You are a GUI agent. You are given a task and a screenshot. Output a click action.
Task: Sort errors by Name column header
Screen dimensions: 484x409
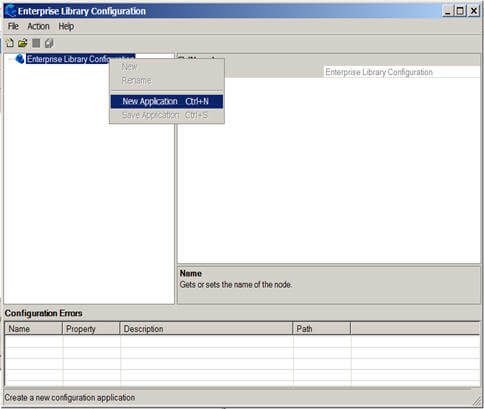34,329
